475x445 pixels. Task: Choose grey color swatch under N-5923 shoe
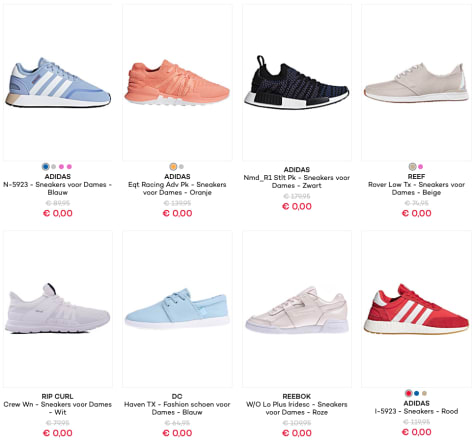(x=54, y=167)
